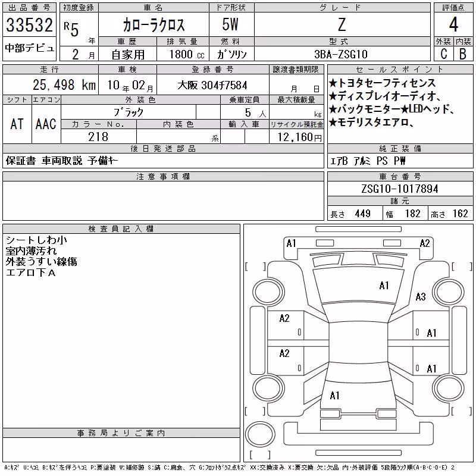This screenshot has width=476, height=476.
Task: Select the A1 mark on the front door
Action: coord(431,333)
